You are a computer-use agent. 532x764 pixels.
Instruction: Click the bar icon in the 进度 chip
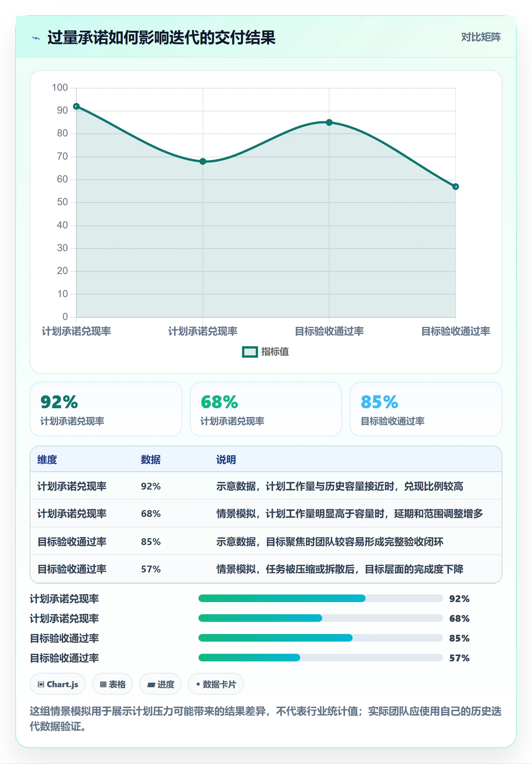pos(151,685)
